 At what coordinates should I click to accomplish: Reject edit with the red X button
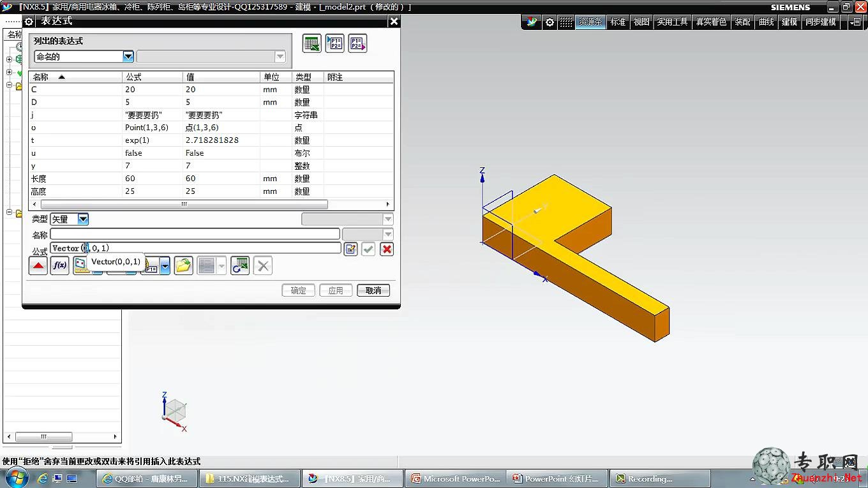point(387,249)
